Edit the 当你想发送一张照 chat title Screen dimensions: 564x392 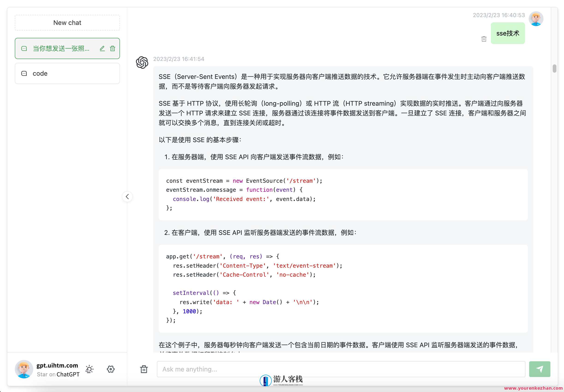(102, 49)
